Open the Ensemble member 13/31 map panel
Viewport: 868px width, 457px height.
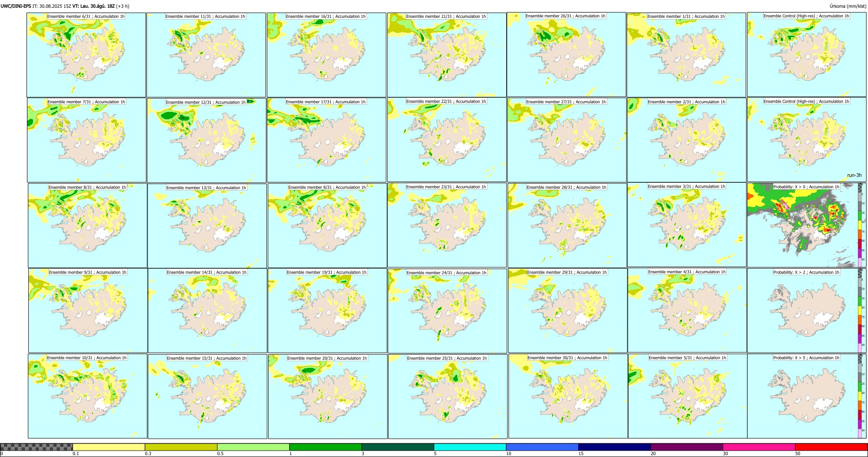pos(207,226)
